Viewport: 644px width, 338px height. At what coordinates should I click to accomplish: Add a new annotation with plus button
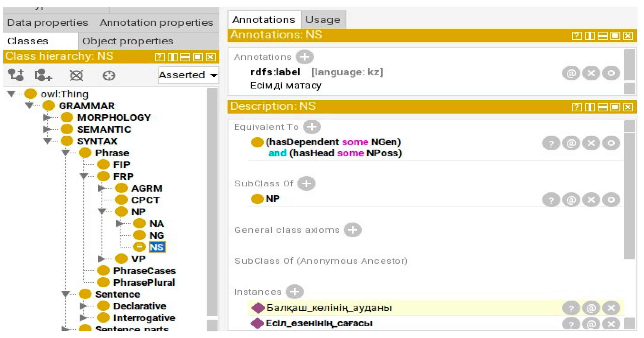click(x=304, y=57)
